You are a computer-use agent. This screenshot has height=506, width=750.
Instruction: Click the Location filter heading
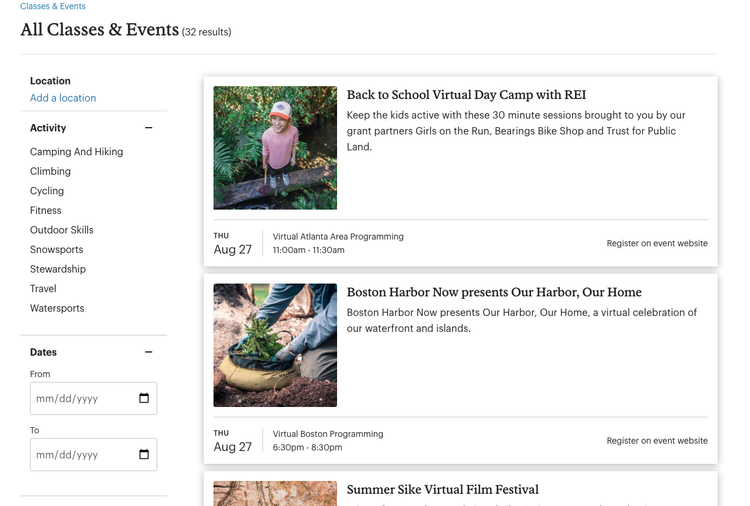pyautogui.click(x=50, y=81)
